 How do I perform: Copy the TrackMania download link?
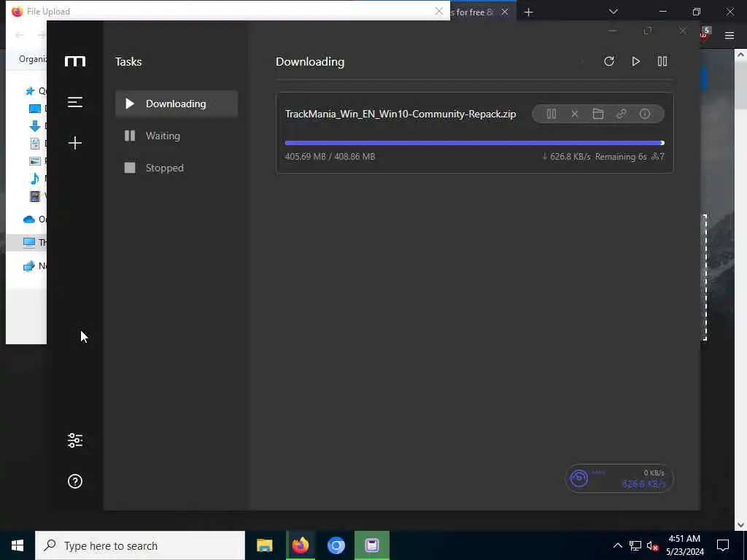click(622, 114)
